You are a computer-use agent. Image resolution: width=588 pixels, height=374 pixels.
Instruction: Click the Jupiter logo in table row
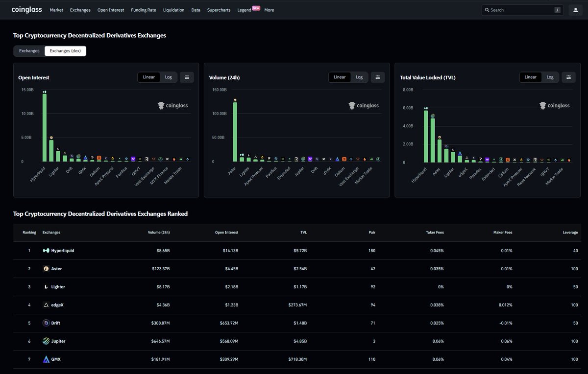[46, 341]
